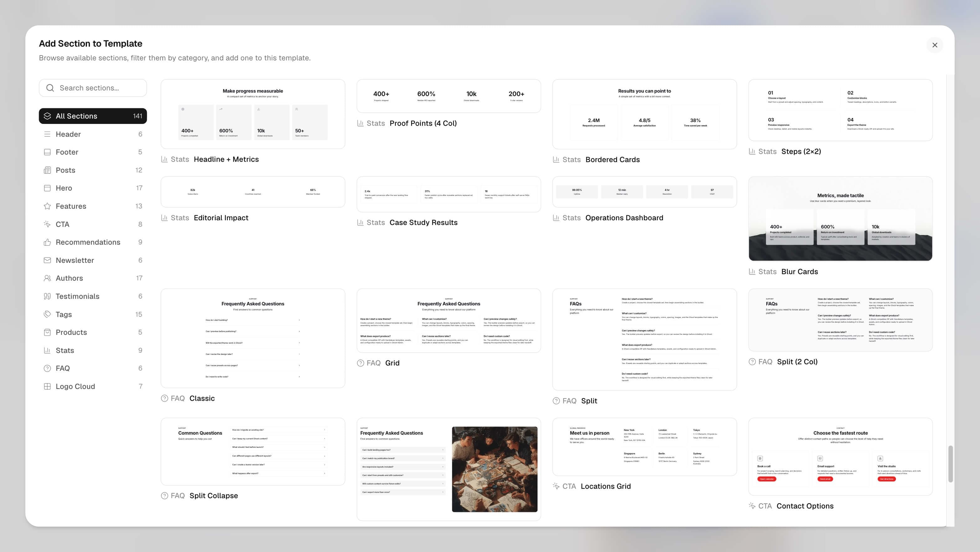This screenshot has height=552, width=980.
Task: Show Testimonials sections
Action: pos(93,296)
